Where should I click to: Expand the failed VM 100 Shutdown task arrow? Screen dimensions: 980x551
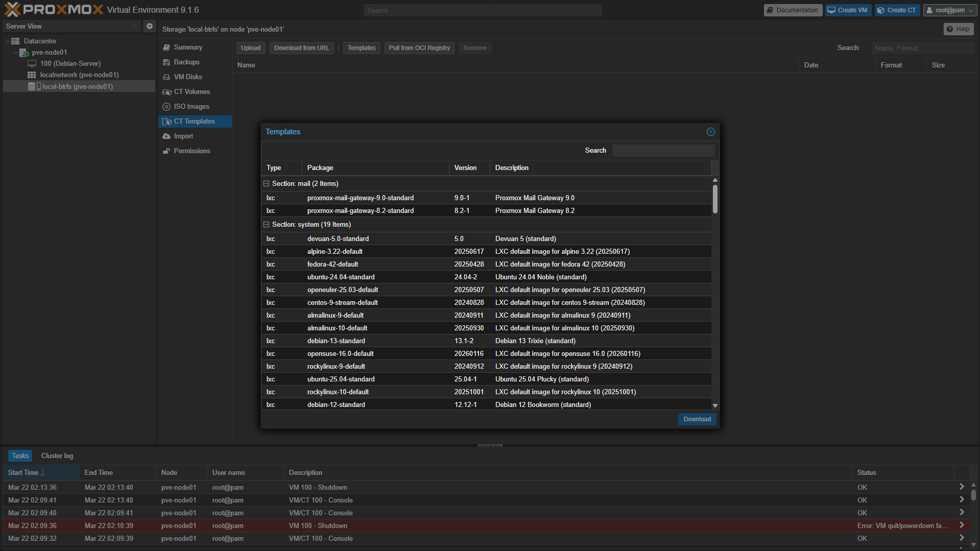962,525
